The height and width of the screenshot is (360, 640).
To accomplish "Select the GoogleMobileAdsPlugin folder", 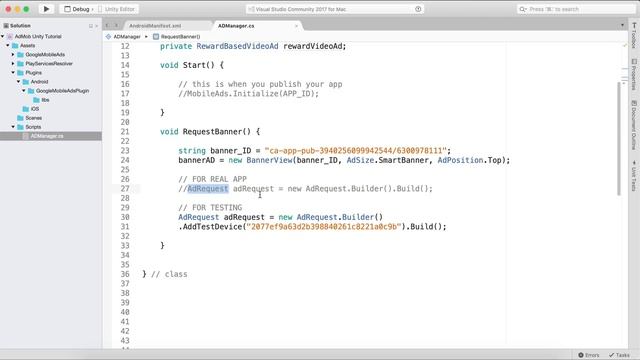I will [x=62, y=91].
